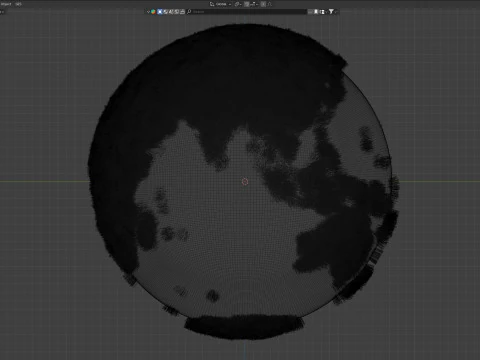Image resolution: width=480 pixels, height=360 pixels.
Task: Open the Object menu in the header
Action: (6, 4)
